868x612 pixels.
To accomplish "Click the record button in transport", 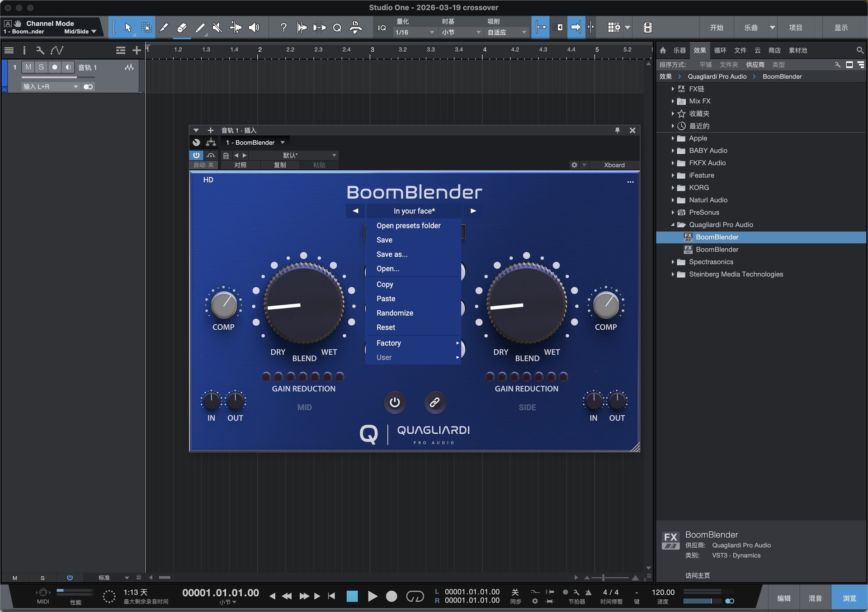I will pos(392,597).
